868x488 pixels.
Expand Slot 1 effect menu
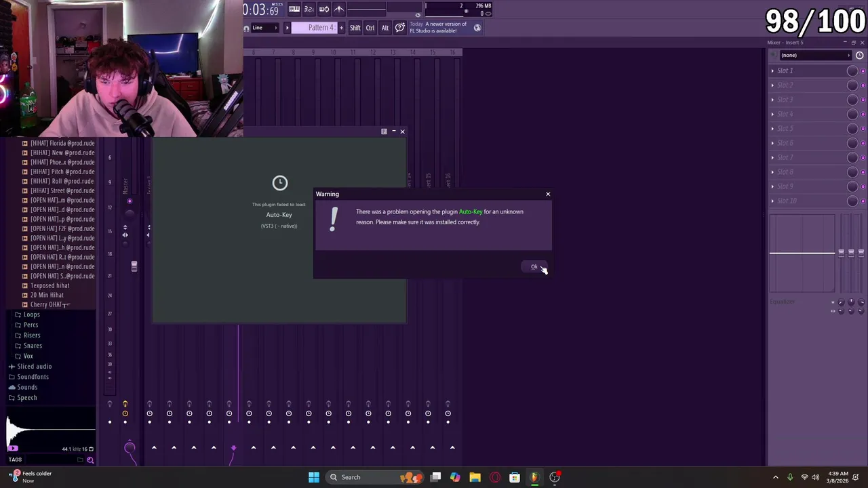coord(772,70)
